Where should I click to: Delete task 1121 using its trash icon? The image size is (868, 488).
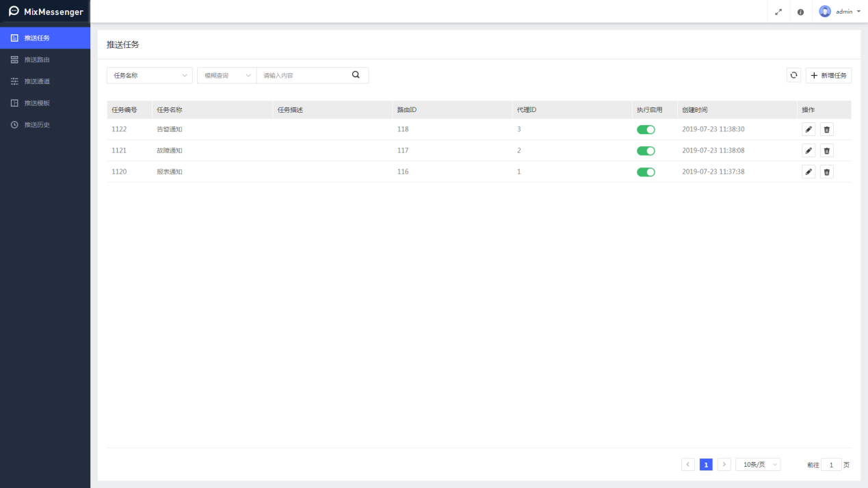coord(826,150)
